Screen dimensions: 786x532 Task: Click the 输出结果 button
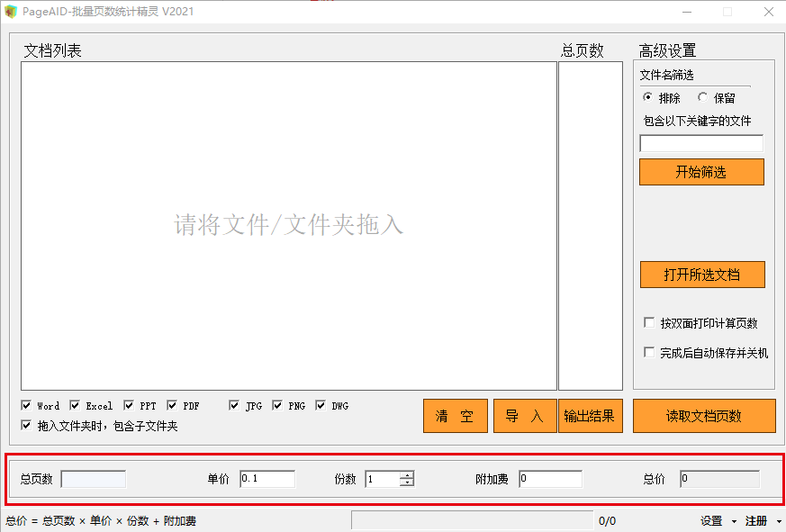(x=590, y=416)
